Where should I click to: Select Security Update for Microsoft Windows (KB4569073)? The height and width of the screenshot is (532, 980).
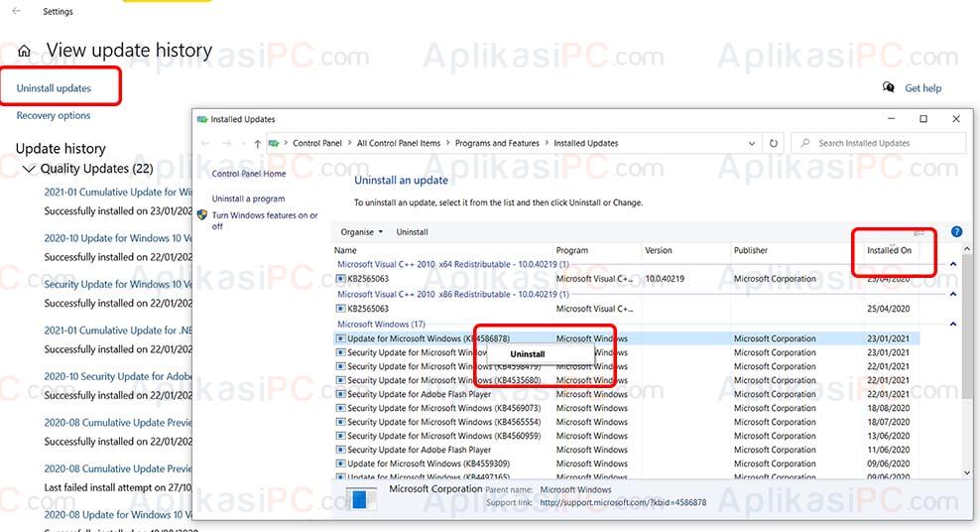tap(626, 408)
